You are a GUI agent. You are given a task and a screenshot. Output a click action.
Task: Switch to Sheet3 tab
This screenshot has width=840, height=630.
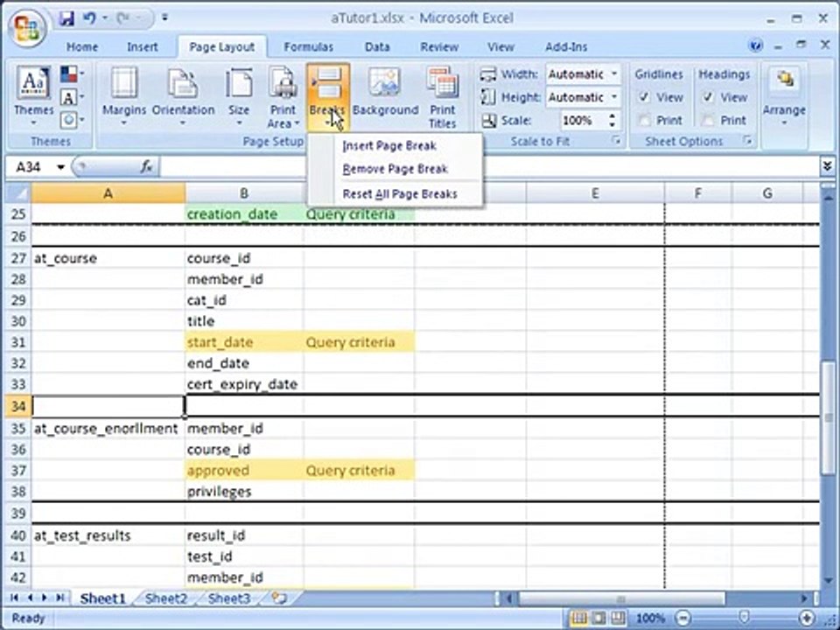228,598
